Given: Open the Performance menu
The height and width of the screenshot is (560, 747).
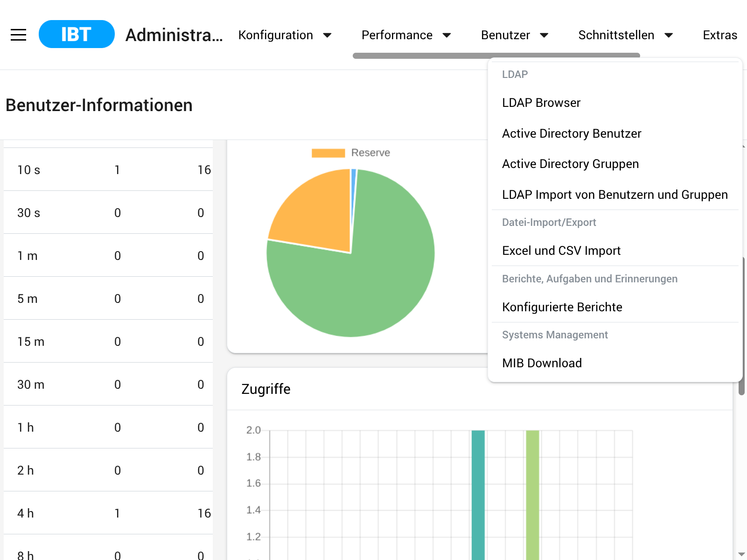Looking at the screenshot, I should (397, 35).
